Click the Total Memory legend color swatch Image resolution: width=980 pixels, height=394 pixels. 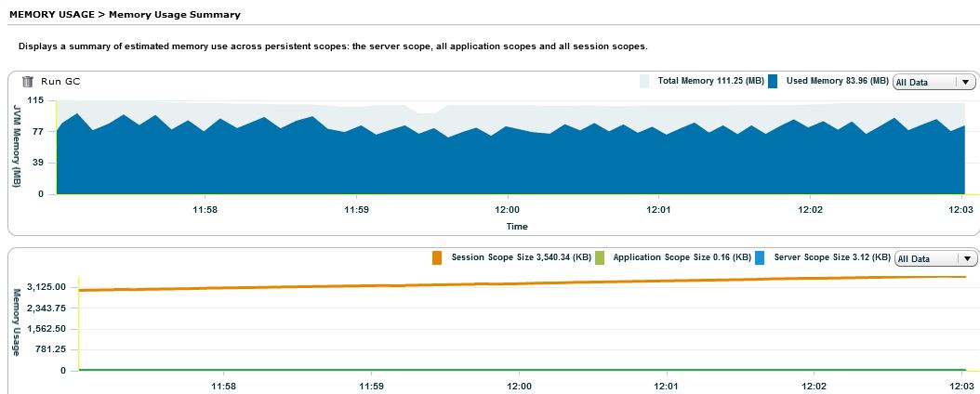[644, 82]
